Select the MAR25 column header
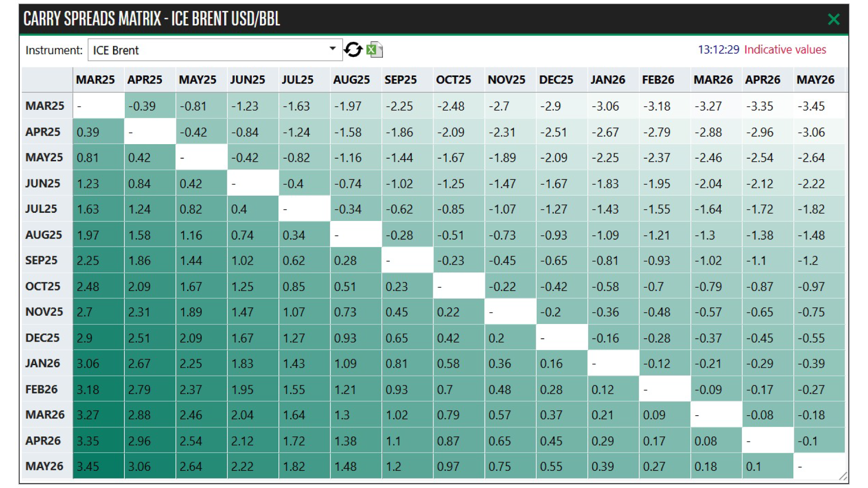The height and width of the screenshot is (488, 868). [x=96, y=80]
